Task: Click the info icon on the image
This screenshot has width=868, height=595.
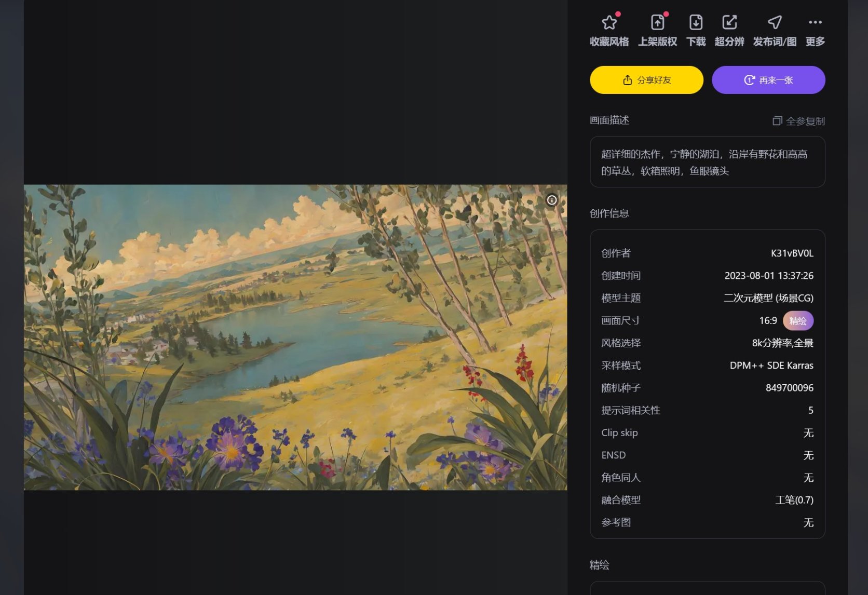Action: 552,200
